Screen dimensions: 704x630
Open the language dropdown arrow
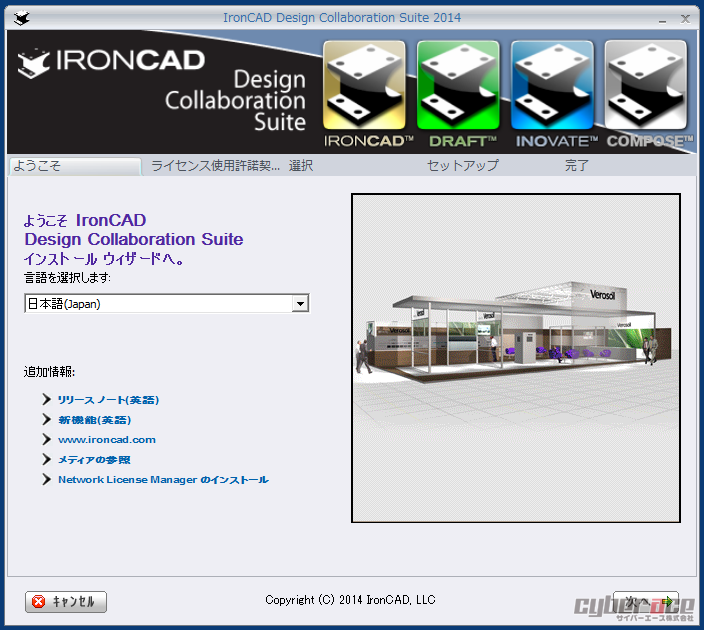coord(300,304)
